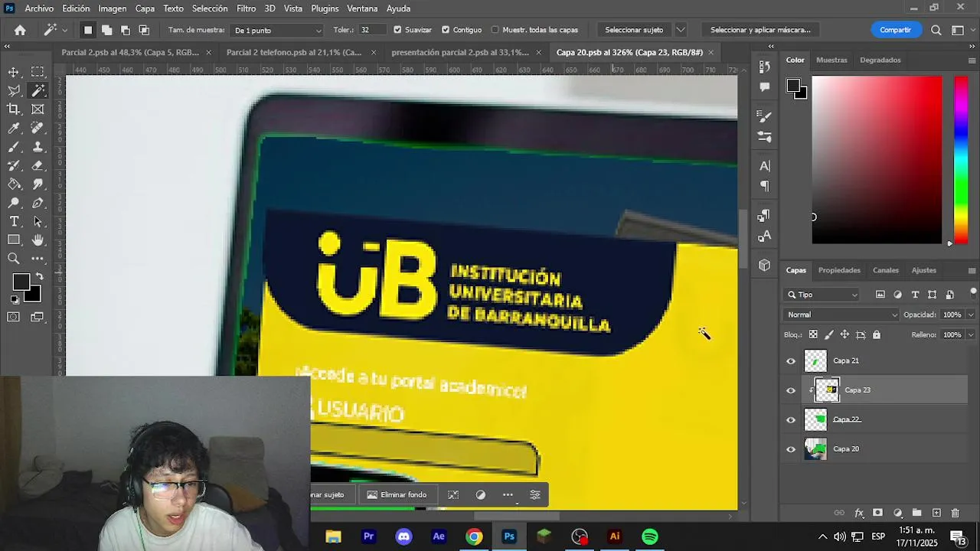This screenshot has width=980, height=551.
Task: Open workspace switcher dropdown
Action: point(958,30)
